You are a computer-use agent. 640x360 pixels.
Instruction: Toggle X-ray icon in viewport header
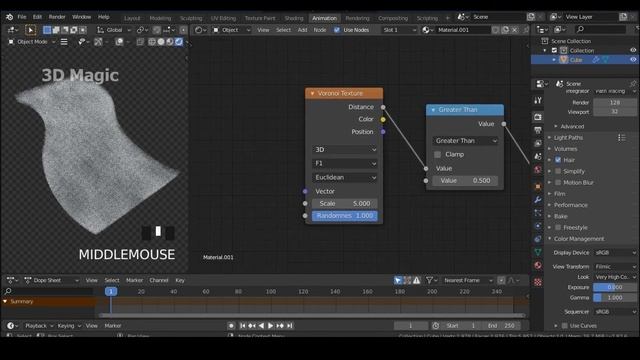[x=140, y=42]
